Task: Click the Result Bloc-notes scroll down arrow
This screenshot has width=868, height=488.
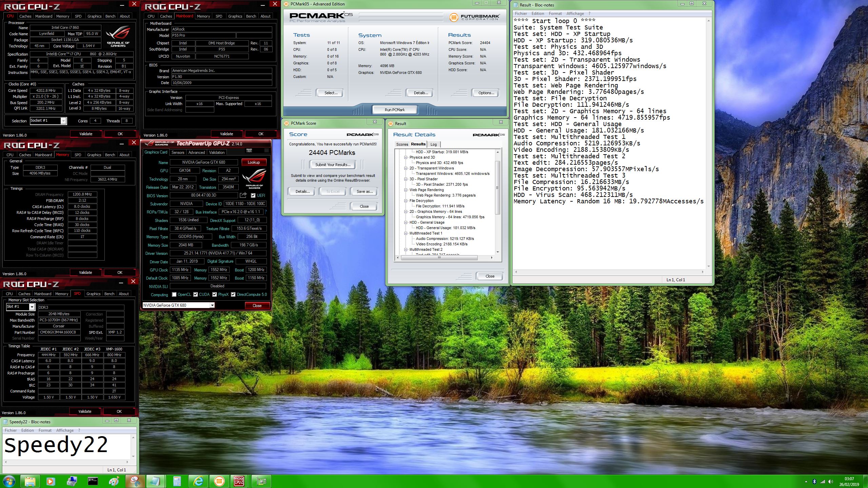Action: [x=709, y=266]
